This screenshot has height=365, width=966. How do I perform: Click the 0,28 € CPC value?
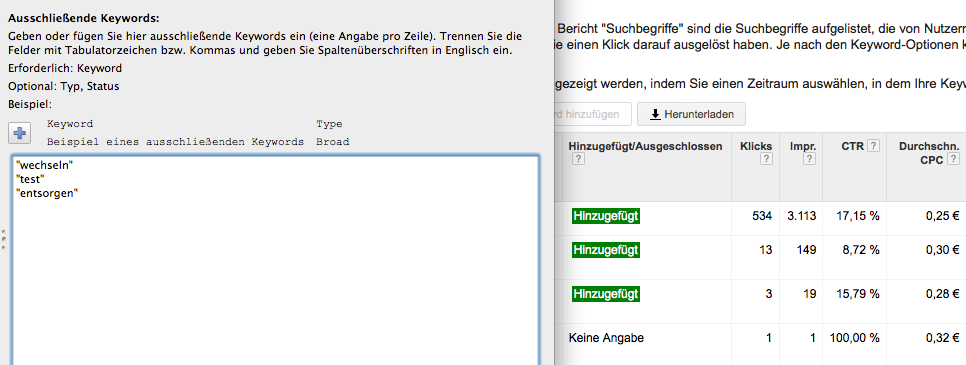[942, 294]
